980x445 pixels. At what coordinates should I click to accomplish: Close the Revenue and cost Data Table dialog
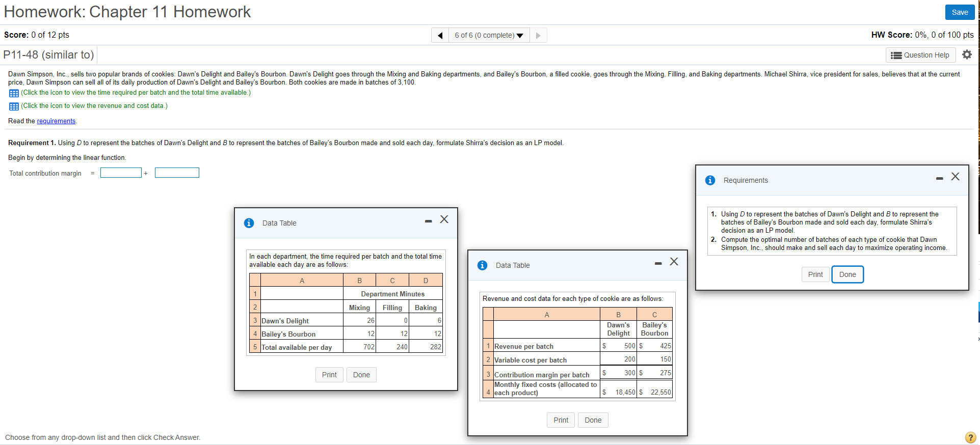point(674,261)
